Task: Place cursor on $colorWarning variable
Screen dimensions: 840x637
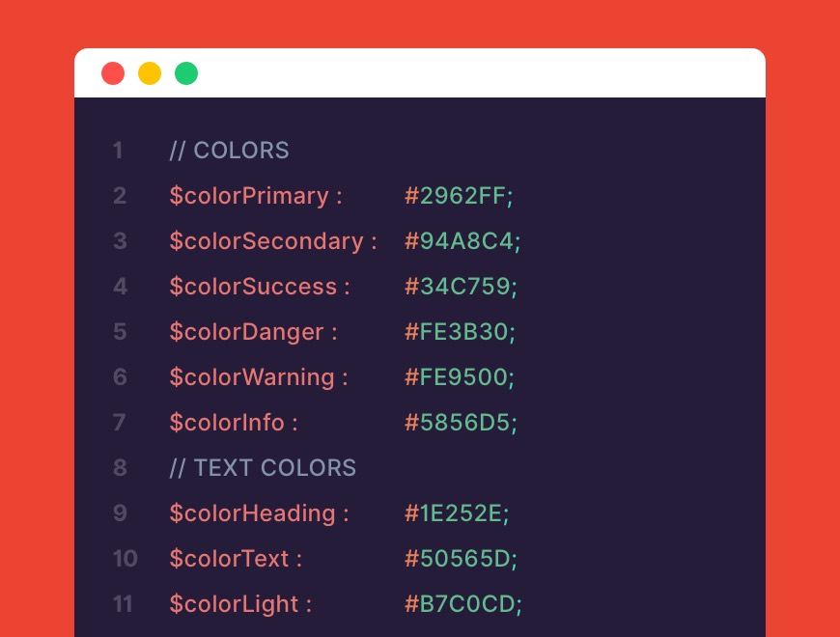Action: pyautogui.click(x=251, y=377)
